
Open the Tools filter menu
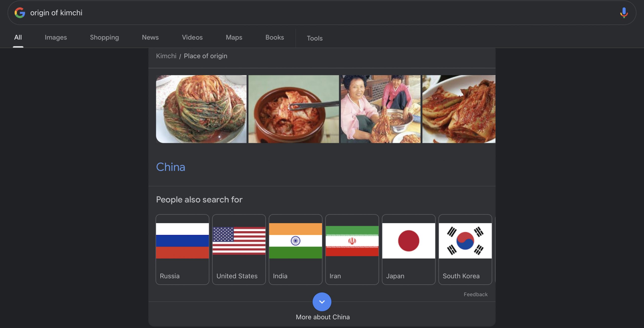(314, 38)
